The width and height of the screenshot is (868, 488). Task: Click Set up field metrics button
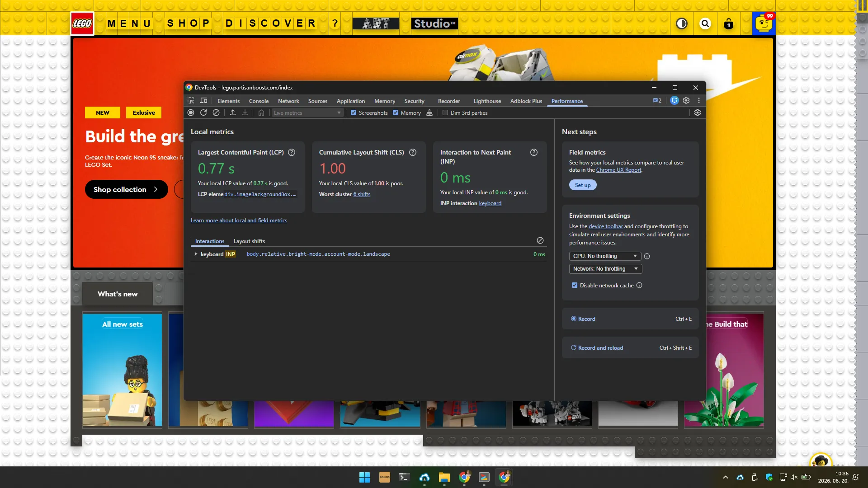pyautogui.click(x=583, y=185)
